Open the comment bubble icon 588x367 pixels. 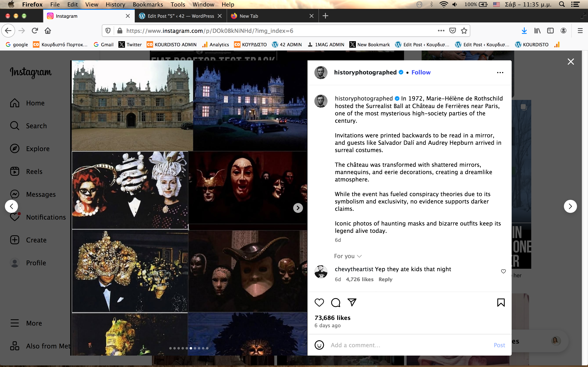(x=336, y=302)
